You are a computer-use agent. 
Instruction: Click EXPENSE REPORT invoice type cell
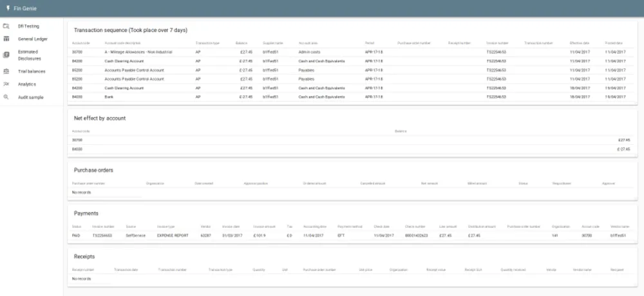click(x=173, y=236)
